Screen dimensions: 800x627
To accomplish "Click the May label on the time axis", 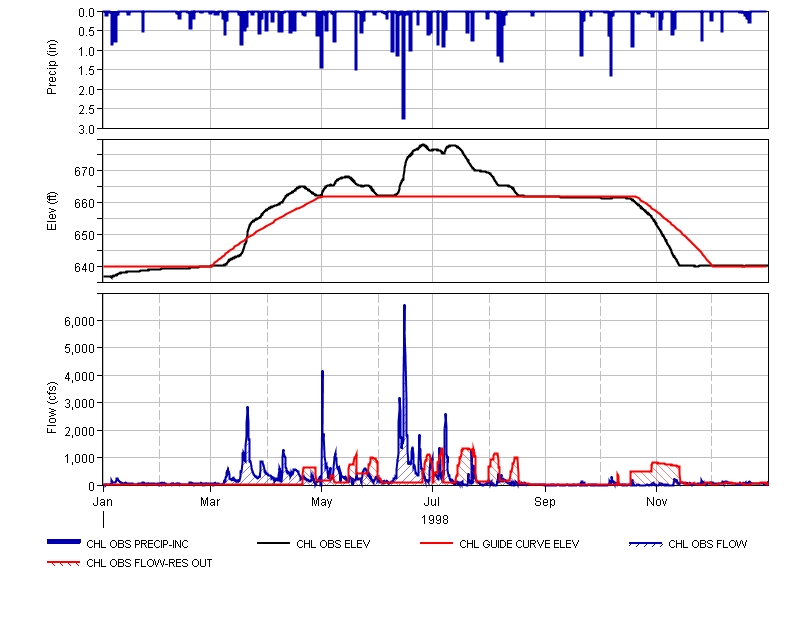I will point(322,499).
